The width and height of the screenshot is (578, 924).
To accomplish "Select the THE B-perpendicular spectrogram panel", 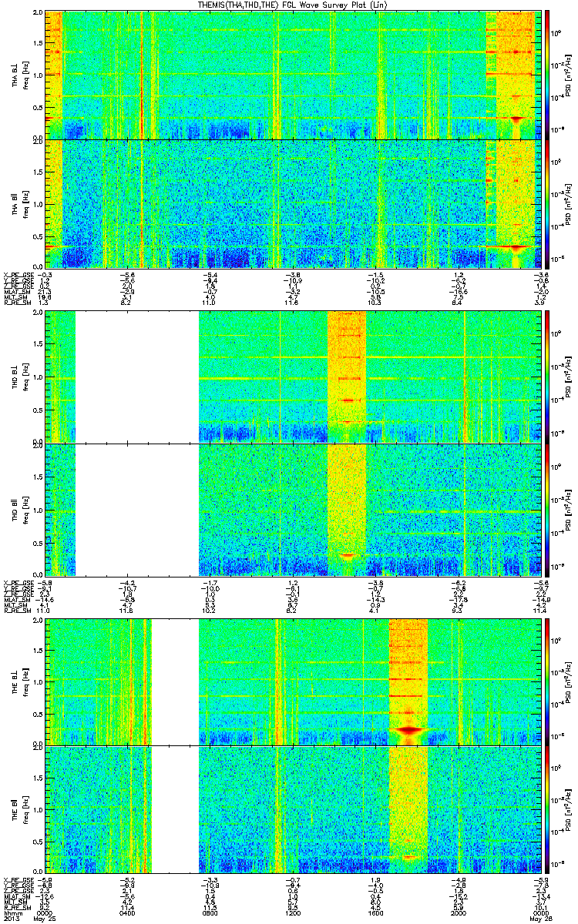I will point(292,681).
